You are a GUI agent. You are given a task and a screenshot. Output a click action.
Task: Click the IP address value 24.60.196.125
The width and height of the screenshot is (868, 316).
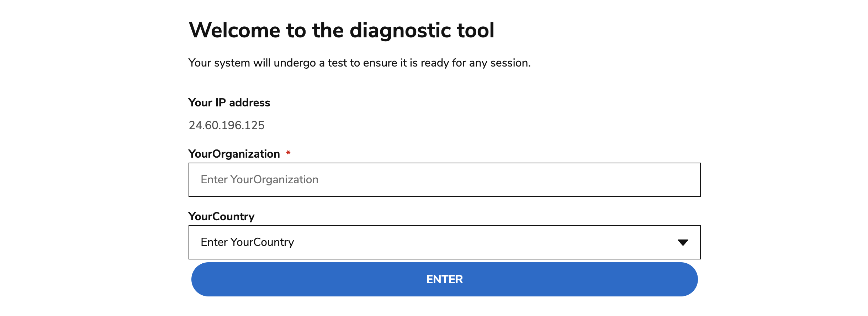point(227,125)
